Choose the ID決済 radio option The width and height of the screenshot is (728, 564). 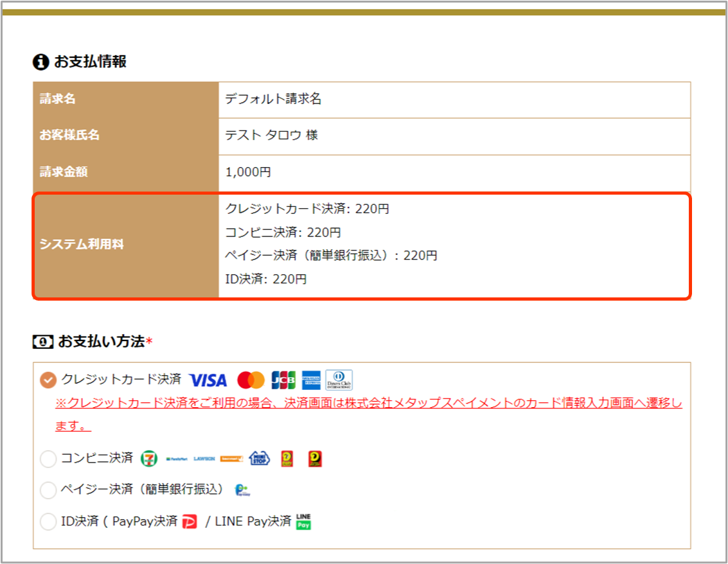[48, 522]
